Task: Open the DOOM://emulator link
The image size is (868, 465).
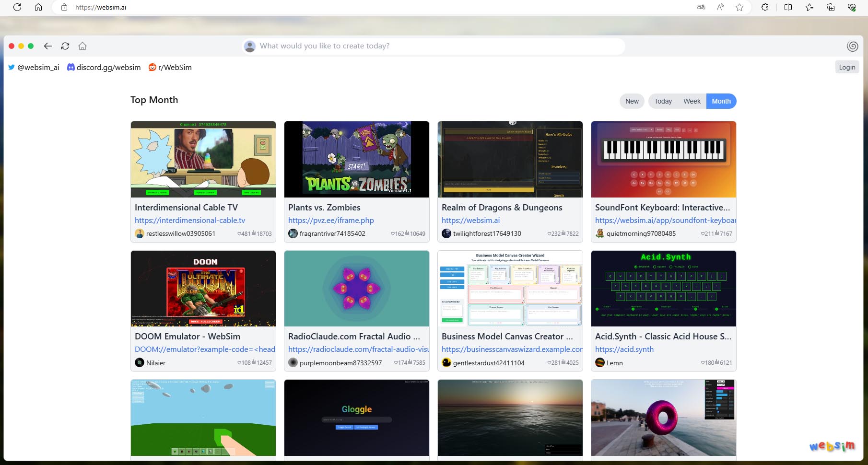Action: pos(205,349)
